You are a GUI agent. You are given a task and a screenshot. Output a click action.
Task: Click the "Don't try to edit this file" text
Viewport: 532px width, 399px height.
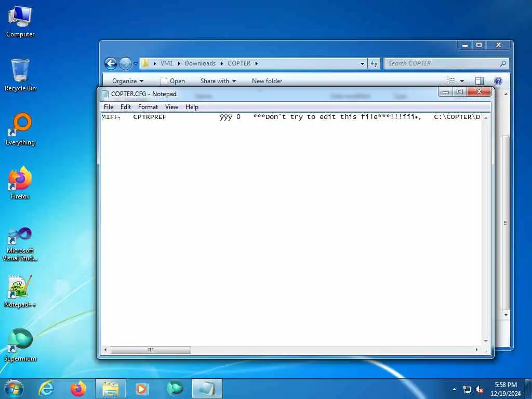click(x=321, y=117)
